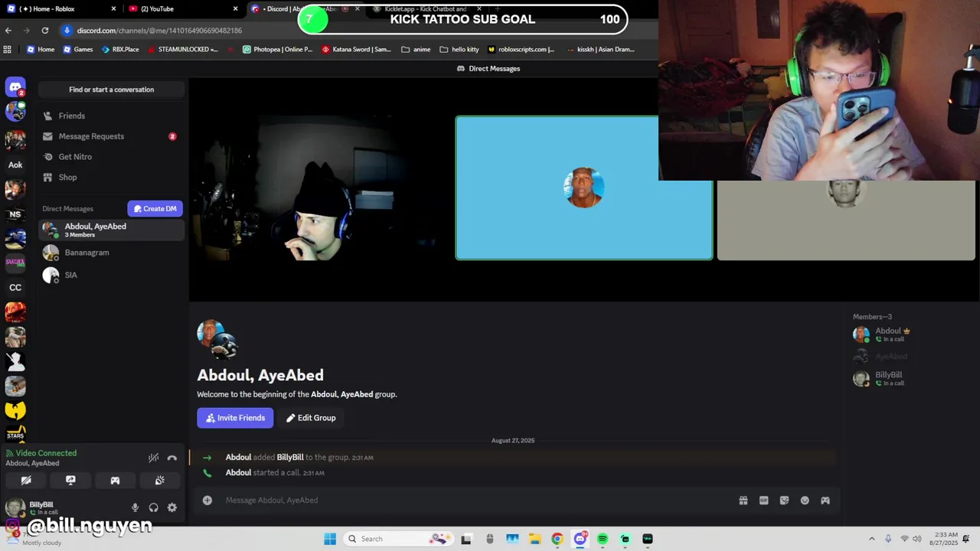Open the STARS server icon

coord(15,435)
